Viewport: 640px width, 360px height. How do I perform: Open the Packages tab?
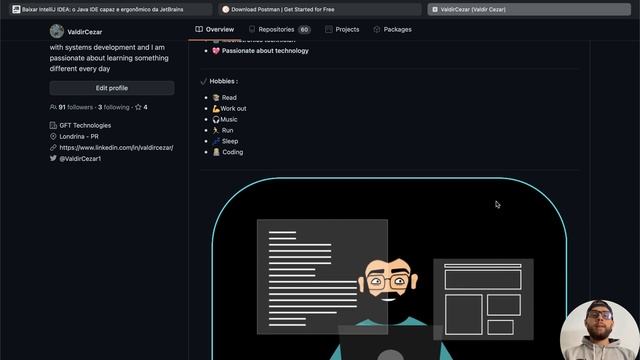pos(392,29)
